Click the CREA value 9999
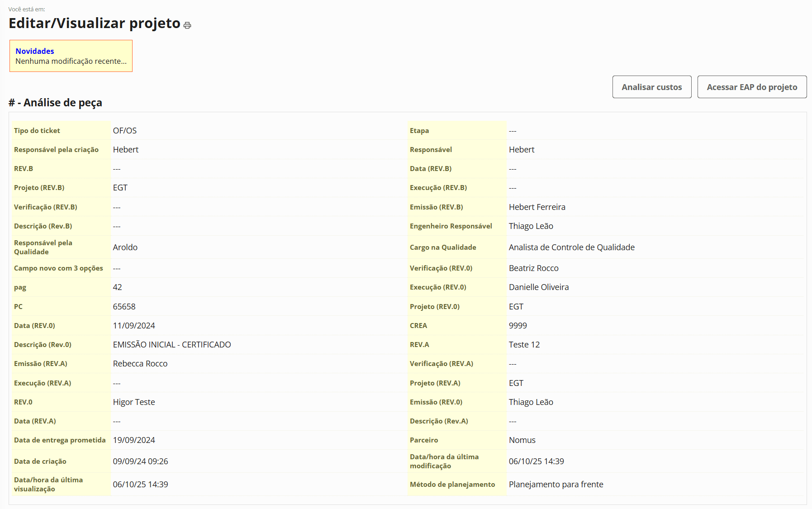The width and height of the screenshot is (812, 509). tap(518, 326)
